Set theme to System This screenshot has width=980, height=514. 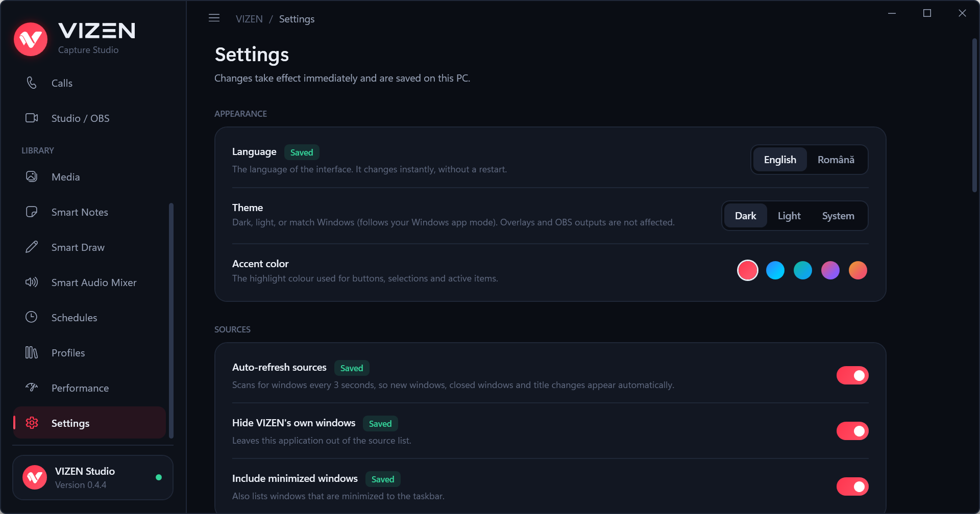coord(838,216)
